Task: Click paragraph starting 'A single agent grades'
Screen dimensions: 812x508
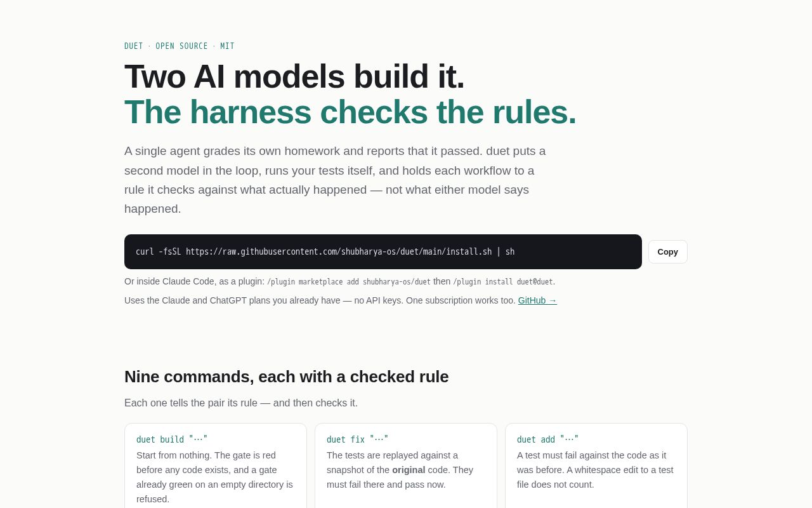Action: pyautogui.click(x=335, y=180)
